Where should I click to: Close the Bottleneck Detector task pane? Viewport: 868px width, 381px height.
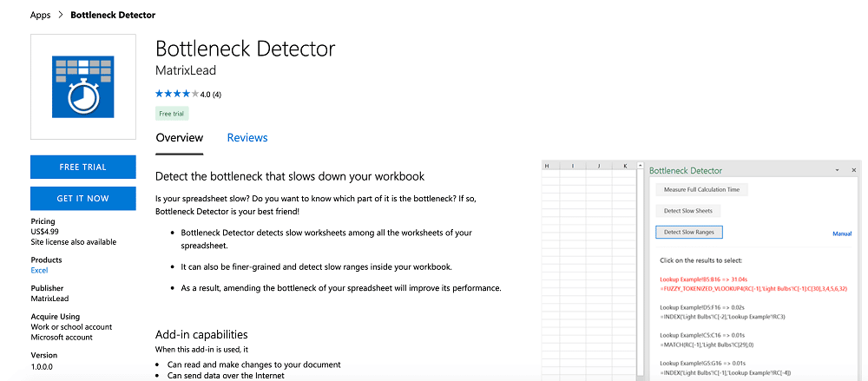click(x=853, y=170)
